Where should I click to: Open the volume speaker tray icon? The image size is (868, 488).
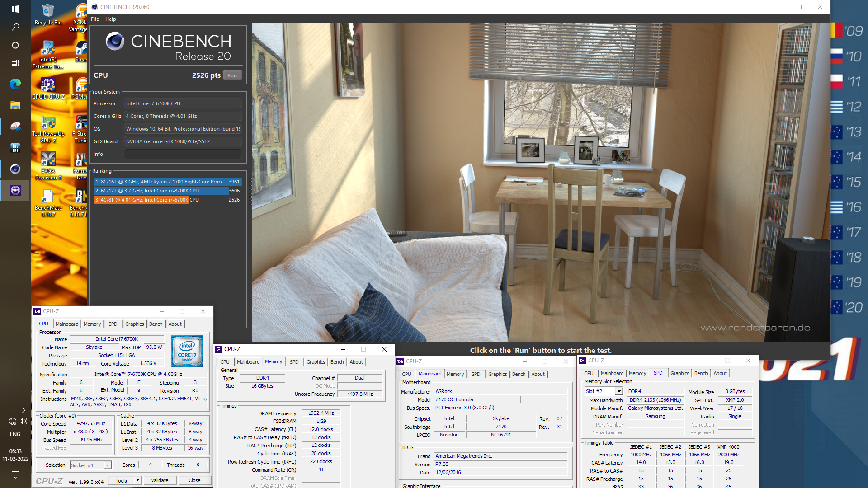(24, 421)
